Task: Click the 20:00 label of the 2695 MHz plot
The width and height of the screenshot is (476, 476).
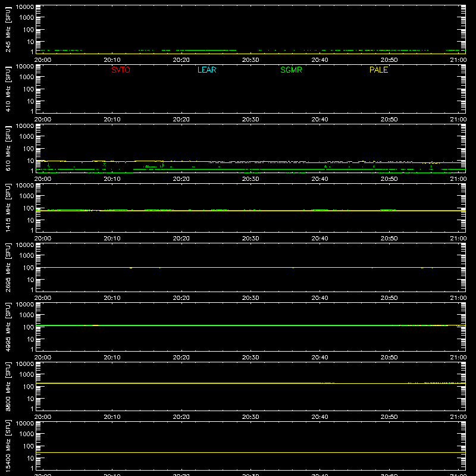Action: click(x=43, y=298)
